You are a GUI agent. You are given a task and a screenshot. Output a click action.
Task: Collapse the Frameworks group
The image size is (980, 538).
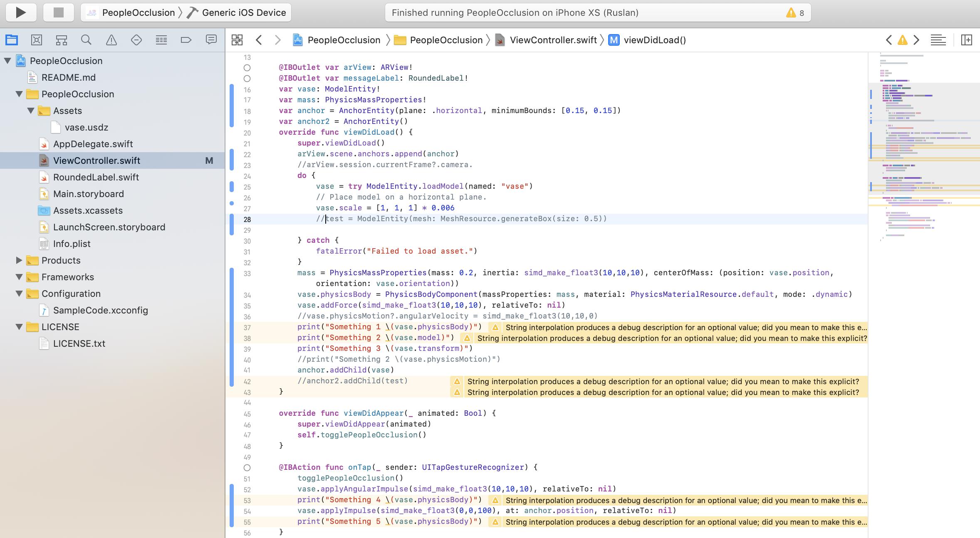point(19,277)
